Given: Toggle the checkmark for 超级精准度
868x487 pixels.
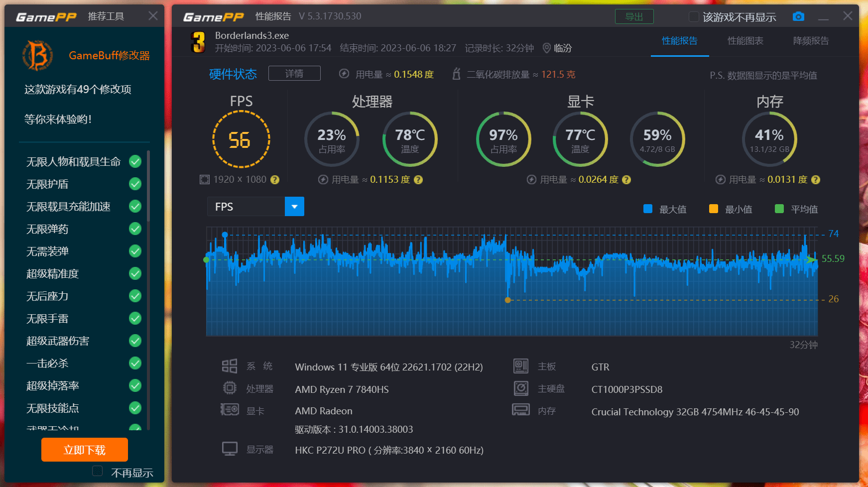Looking at the screenshot, I should [x=135, y=273].
